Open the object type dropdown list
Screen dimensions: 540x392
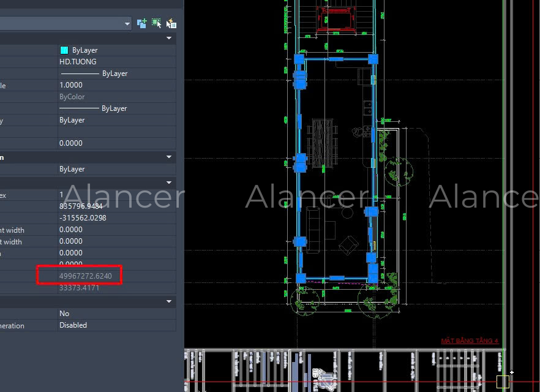coord(127,24)
